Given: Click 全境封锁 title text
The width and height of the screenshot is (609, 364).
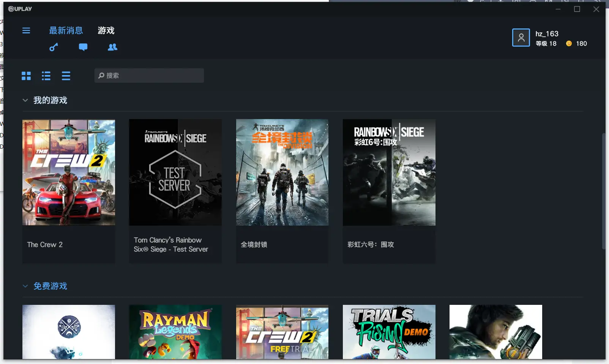Looking at the screenshot, I should [x=254, y=245].
